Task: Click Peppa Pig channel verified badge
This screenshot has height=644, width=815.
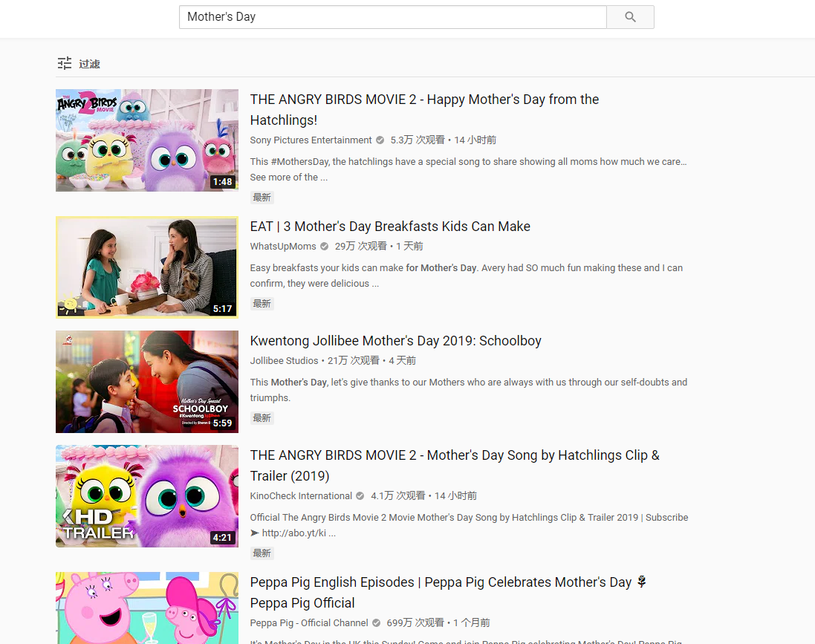Action: [377, 622]
